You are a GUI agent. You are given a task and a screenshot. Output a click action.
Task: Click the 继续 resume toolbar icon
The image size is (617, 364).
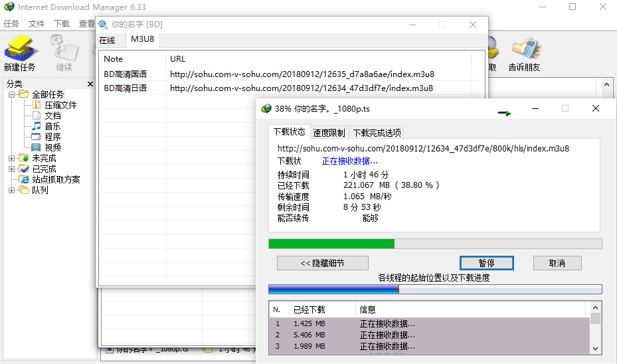(64, 48)
